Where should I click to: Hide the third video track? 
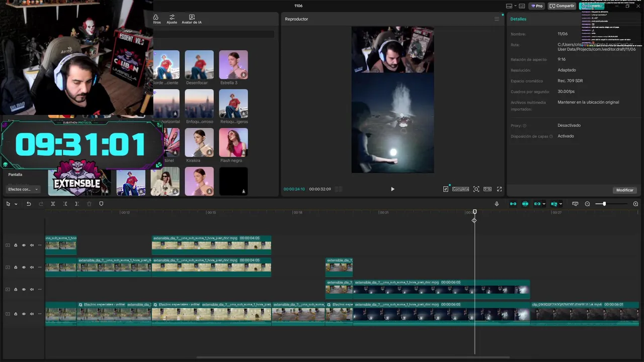click(x=24, y=289)
